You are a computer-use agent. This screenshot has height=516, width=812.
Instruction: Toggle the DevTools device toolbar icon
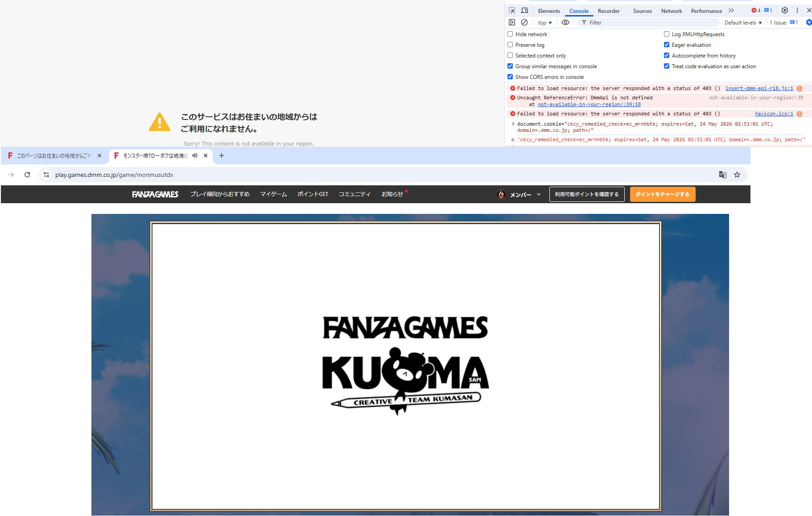(524, 11)
